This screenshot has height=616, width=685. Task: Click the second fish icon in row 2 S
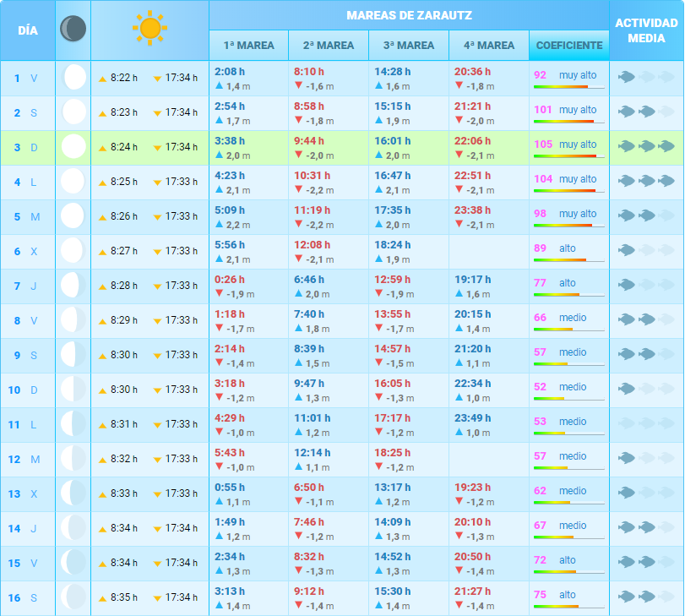[646, 112]
